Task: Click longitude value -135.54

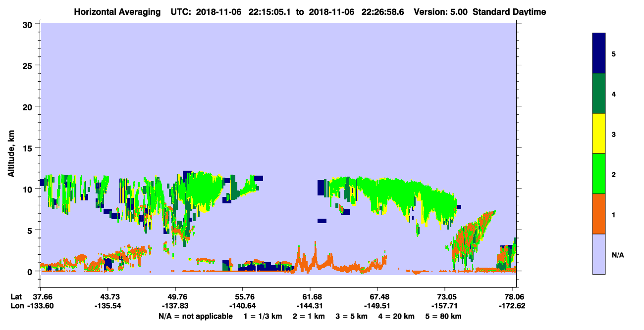Action: tap(107, 306)
